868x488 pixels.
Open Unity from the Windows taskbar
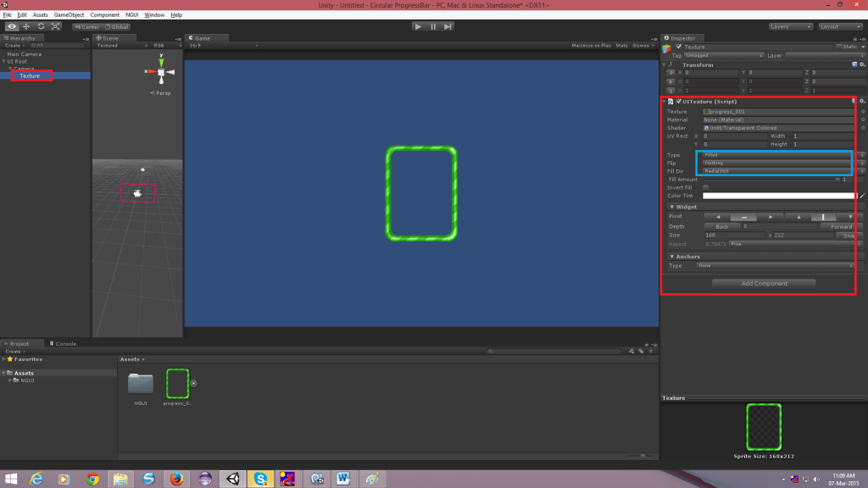[x=233, y=479]
